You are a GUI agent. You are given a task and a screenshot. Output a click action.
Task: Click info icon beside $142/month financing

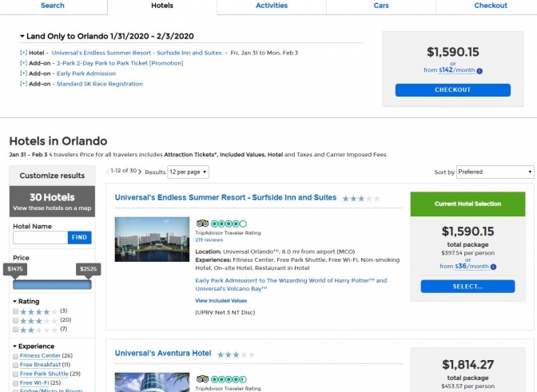[x=479, y=71]
